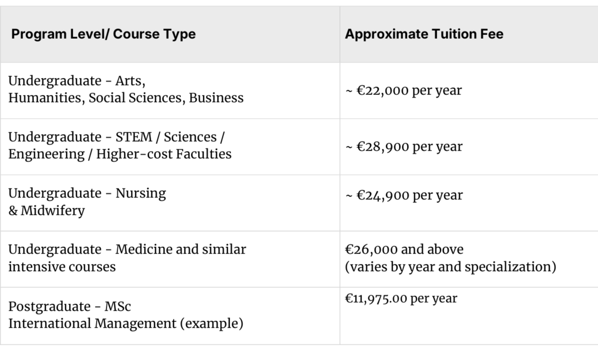Select the 'Undergraduate - Arts,' text line

[x=77, y=81]
